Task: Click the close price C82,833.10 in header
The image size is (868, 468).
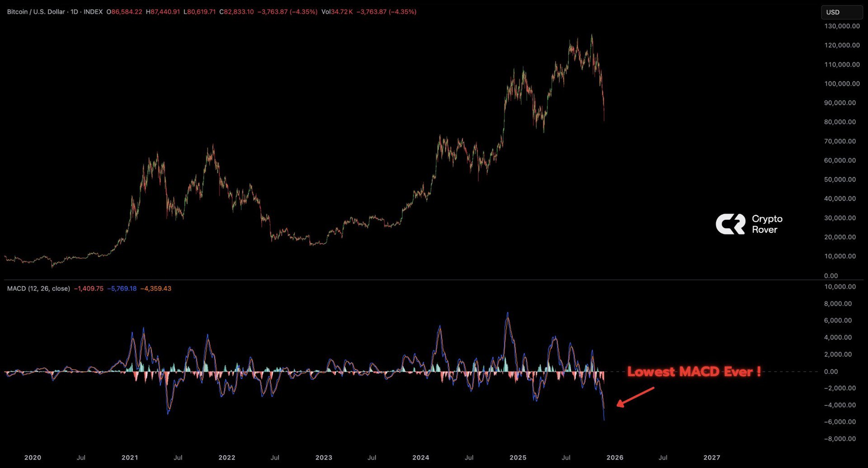Action: pyautogui.click(x=236, y=12)
